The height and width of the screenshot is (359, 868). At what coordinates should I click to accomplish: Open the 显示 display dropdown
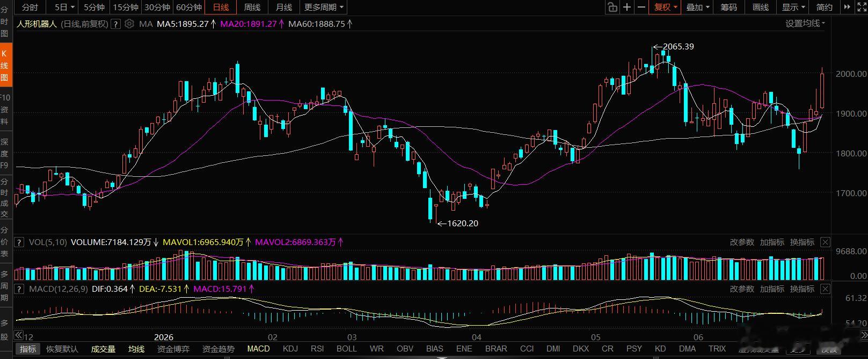pos(793,7)
